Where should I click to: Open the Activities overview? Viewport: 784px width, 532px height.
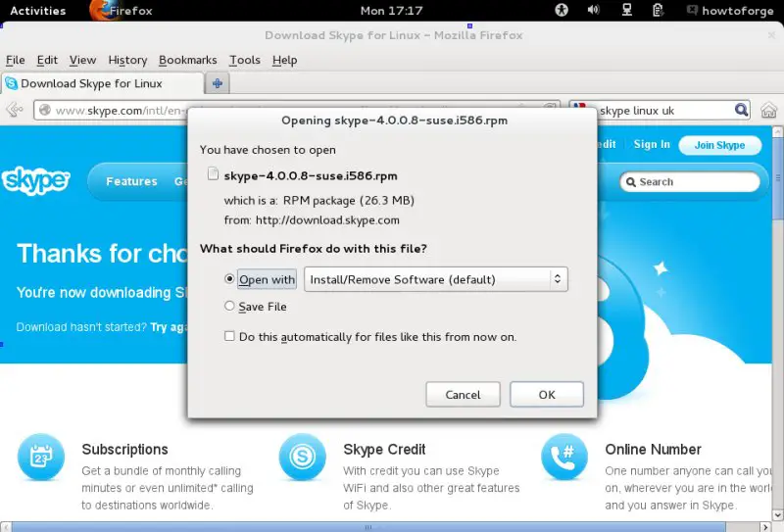(38, 11)
